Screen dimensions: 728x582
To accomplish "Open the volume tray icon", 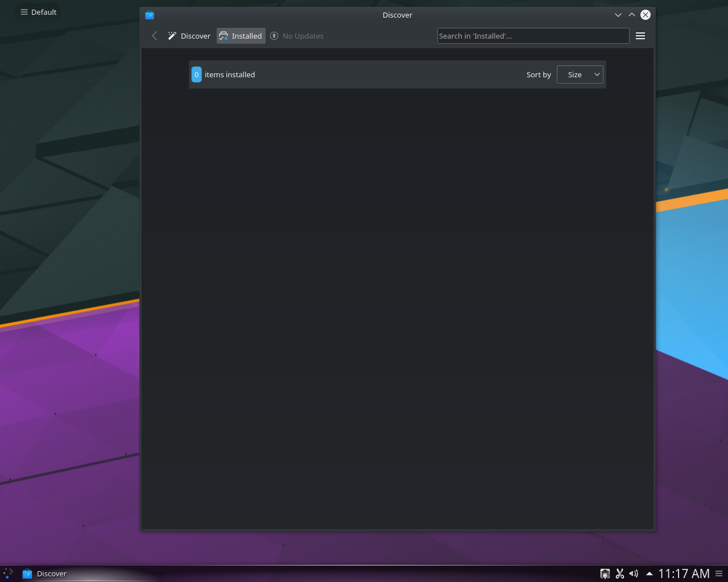I will click(x=634, y=574).
